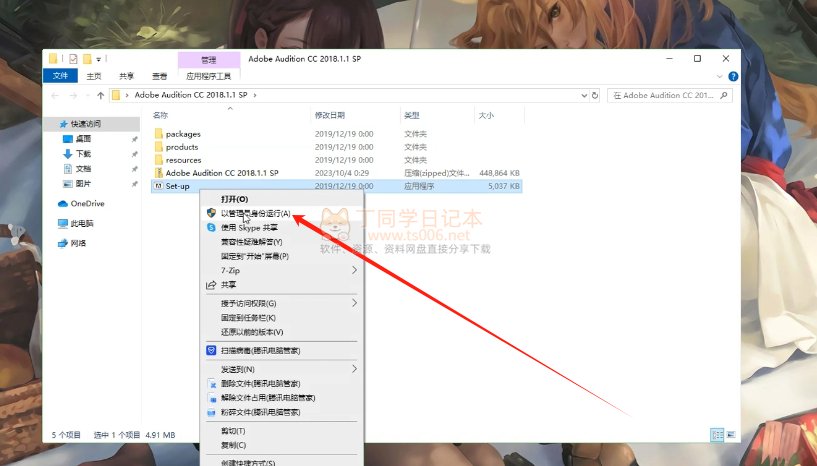Image resolution: width=817 pixels, height=466 pixels.
Task: Click the OneDrive cloud icon in sidebar
Action: [63, 204]
